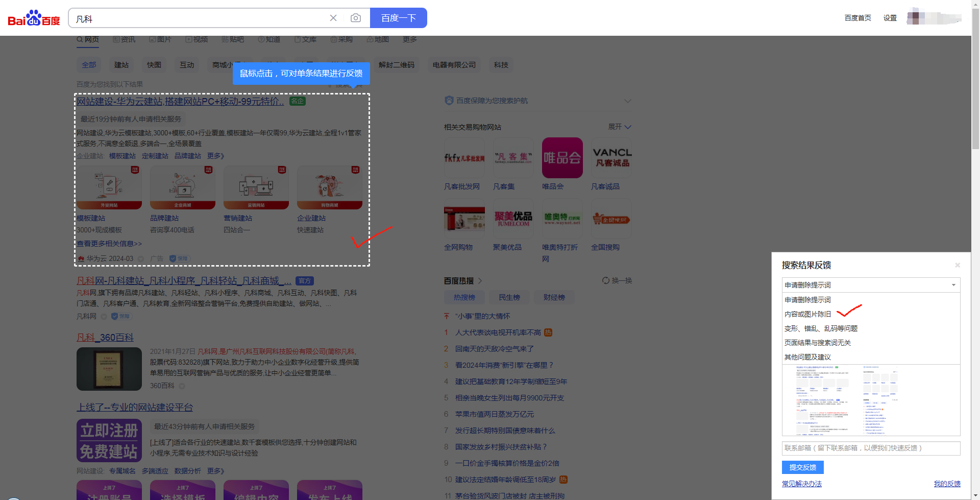The image size is (980, 500).
Task: Switch to 知道 tab
Action: pyautogui.click(x=269, y=39)
